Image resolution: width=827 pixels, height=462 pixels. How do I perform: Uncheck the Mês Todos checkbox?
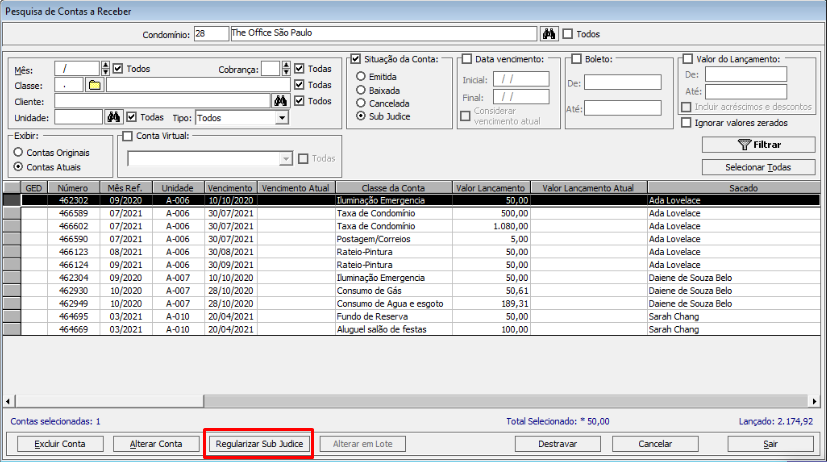pyautogui.click(x=118, y=69)
